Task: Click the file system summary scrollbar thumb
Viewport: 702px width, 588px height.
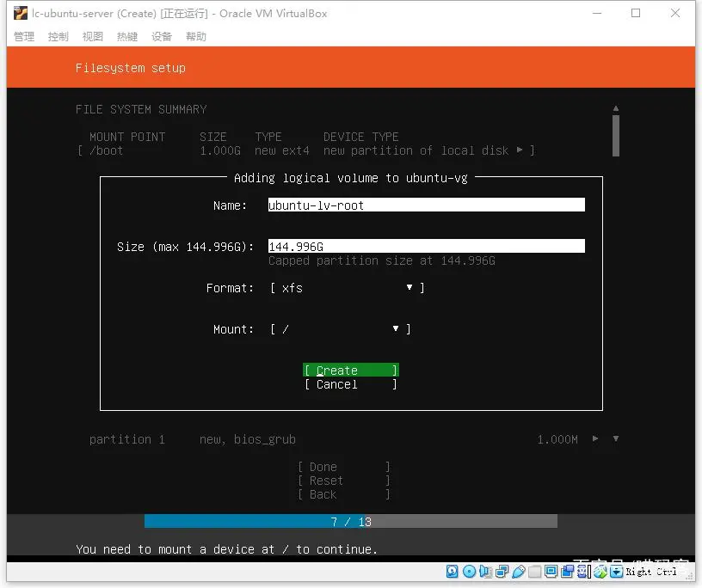Action: tap(616, 136)
